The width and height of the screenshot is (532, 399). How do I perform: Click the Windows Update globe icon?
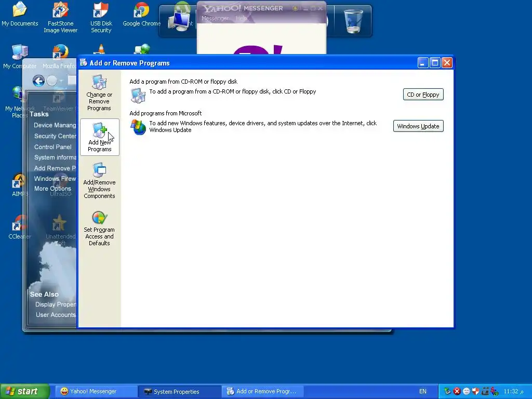138,127
